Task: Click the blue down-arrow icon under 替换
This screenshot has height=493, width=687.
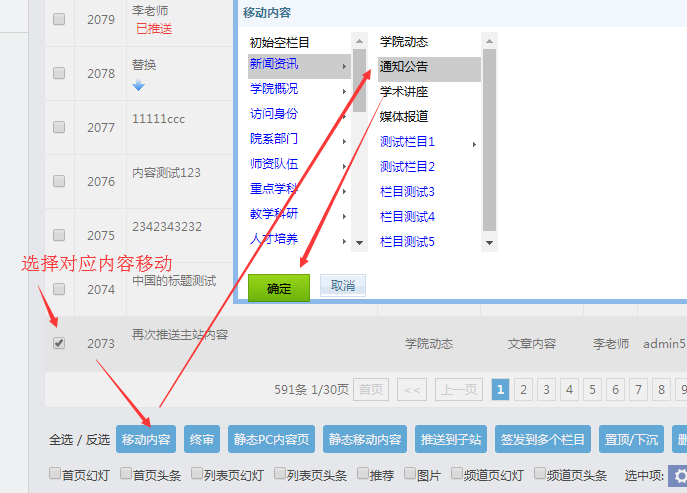Action: click(139, 86)
